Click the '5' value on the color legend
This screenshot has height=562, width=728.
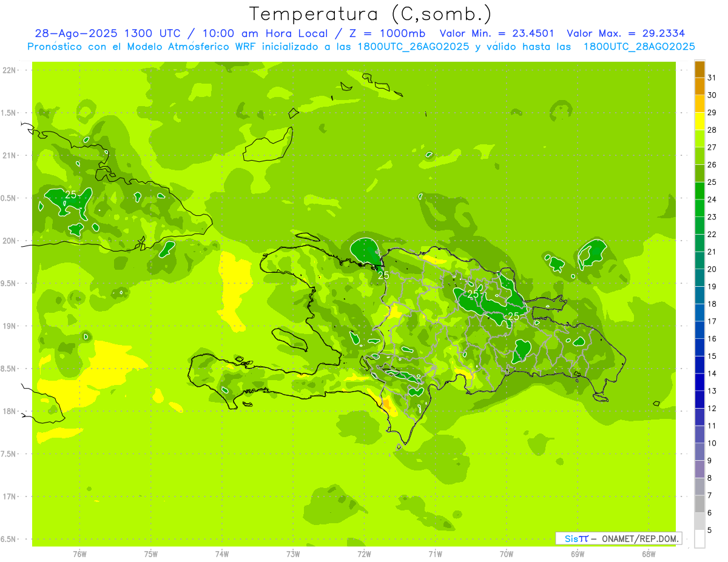[709, 530]
